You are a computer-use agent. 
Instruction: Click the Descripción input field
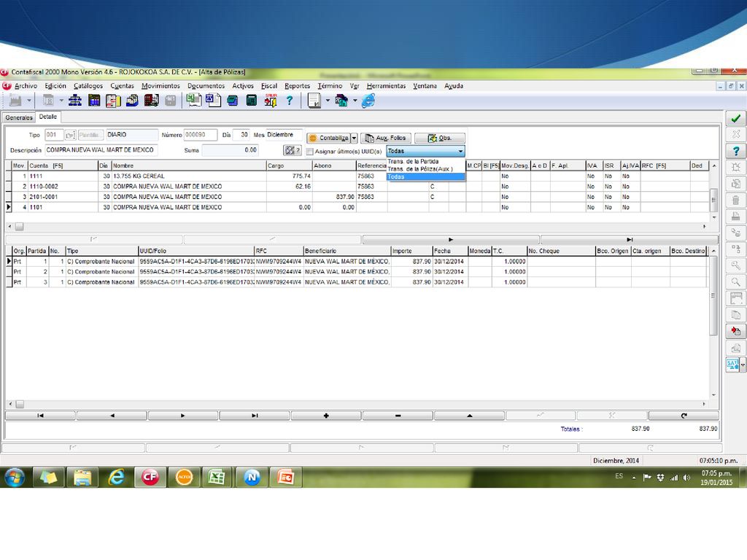(101, 150)
